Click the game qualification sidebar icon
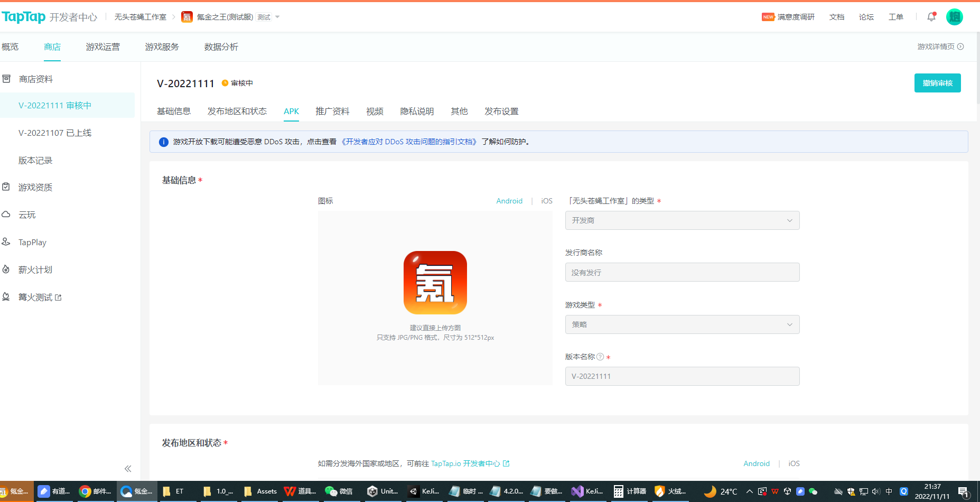This screenshot has height=502, width=980. [6, 187]
